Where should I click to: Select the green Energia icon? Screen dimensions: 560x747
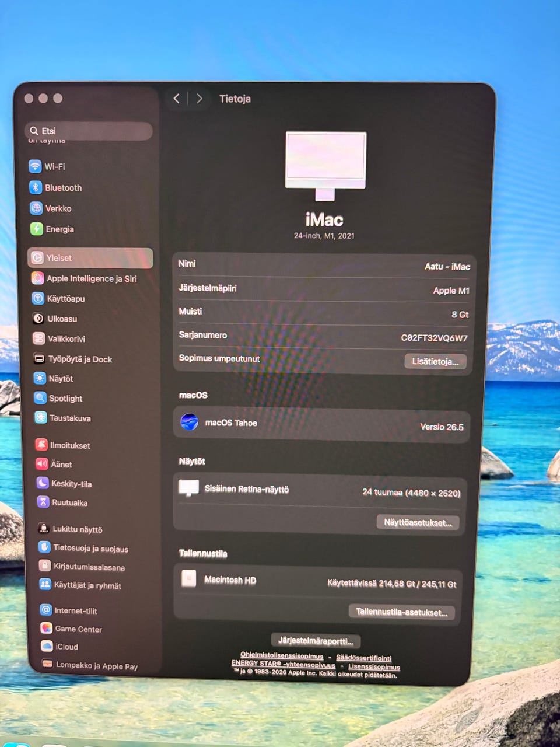(37, 229)
